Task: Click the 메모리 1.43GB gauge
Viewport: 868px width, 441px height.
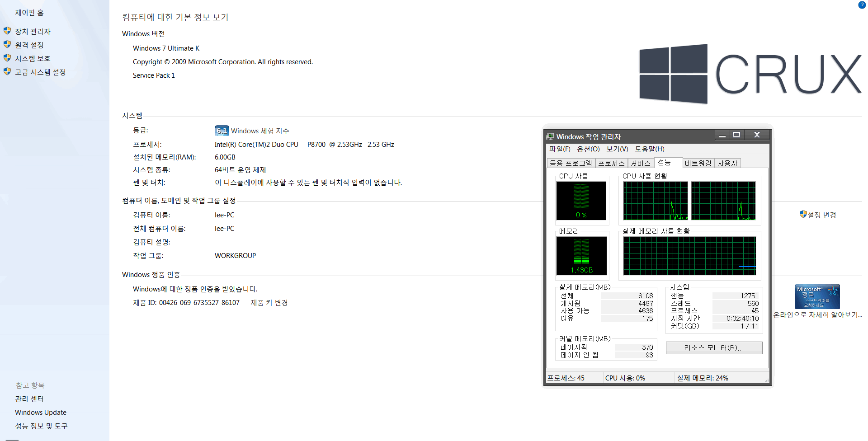Action: click(581, 256)
